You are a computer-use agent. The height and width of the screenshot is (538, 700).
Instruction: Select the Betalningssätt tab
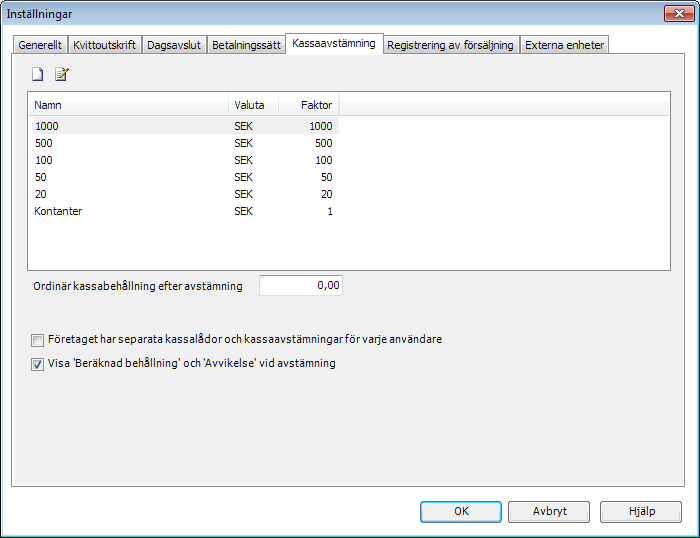(246, 45)
